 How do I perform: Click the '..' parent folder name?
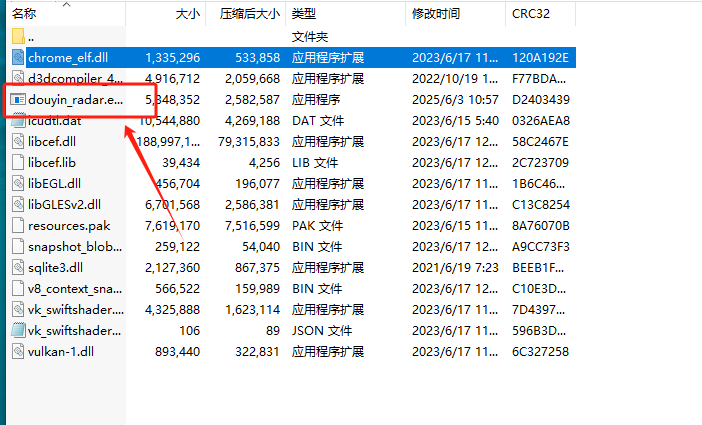tap(31, 38)
